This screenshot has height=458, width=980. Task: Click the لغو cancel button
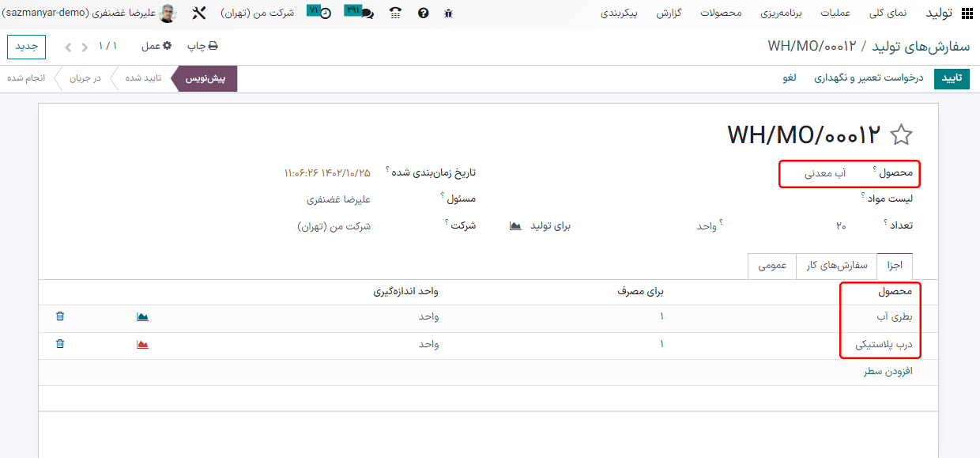(x=790, y=78)
